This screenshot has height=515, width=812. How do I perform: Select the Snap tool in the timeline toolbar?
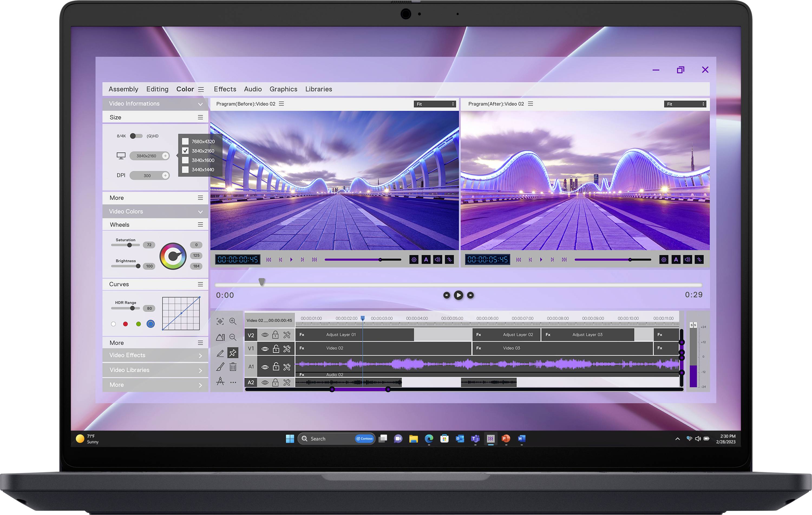(x=233, y=353)
